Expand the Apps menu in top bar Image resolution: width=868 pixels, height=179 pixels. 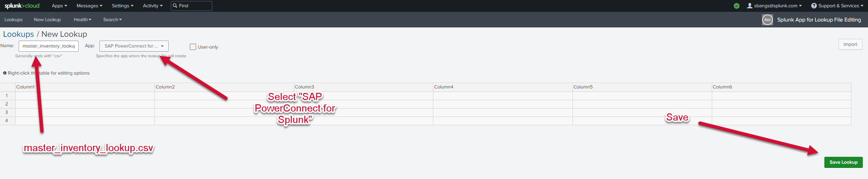(59, 6)
